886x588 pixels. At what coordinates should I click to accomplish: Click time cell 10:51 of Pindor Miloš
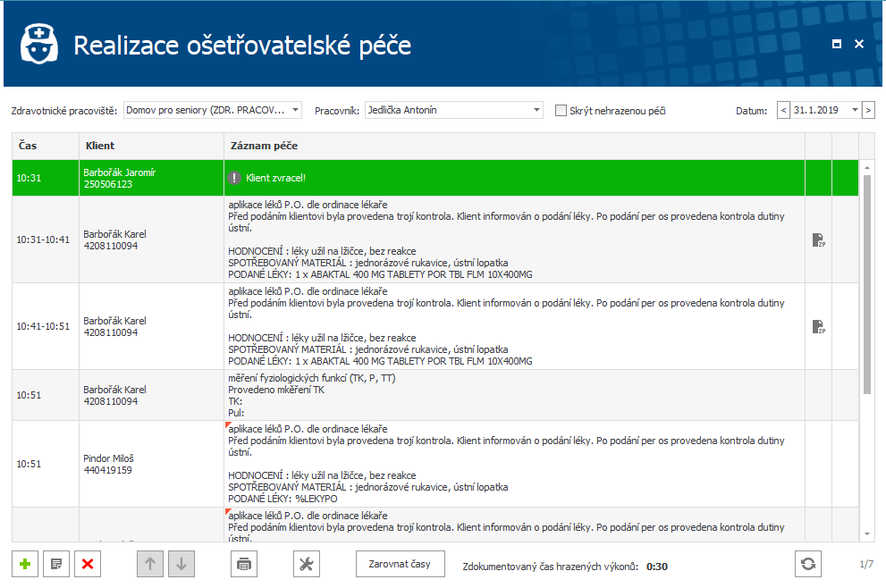point(46,464)
